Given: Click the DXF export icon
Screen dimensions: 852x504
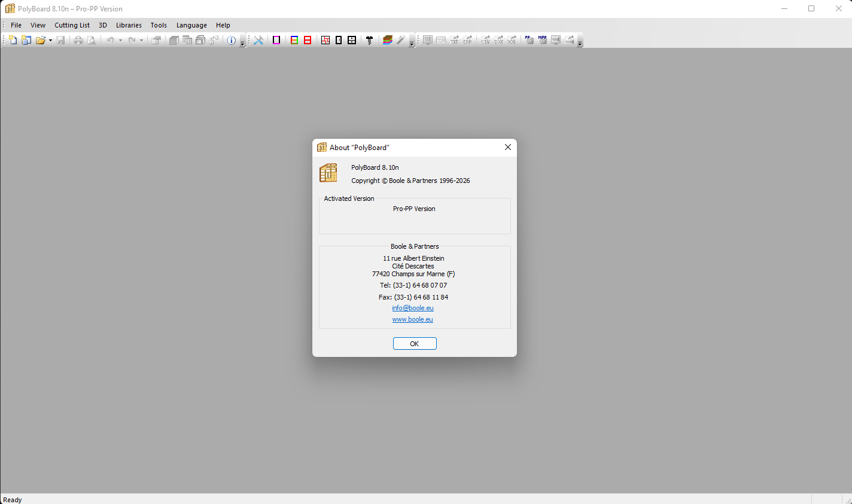Looking at the screenshot, I should (x=498, y=40).
